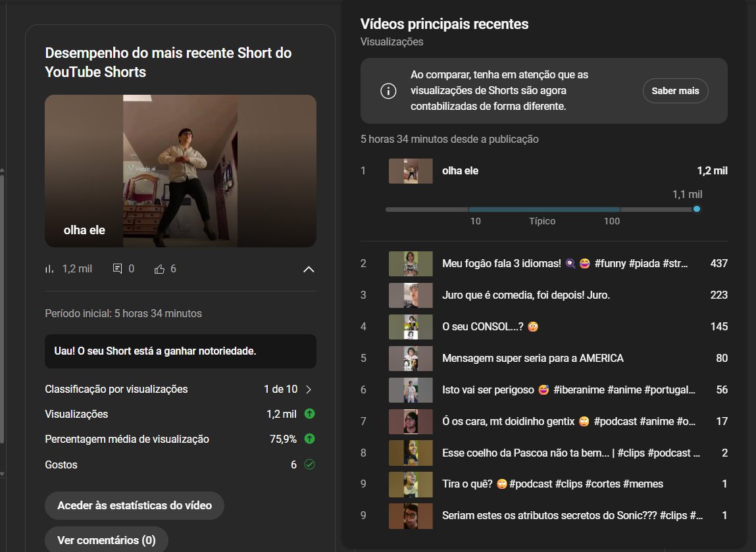Open Ver comentários (0)
Viewport: 756px width, 552px height.
point(107,539)
